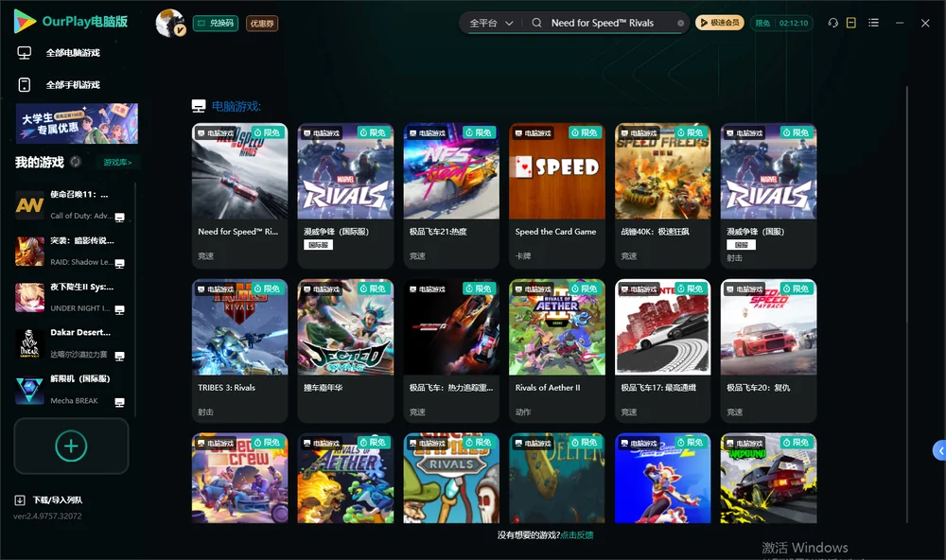Open 下载/导入列队 download queue
The width and height of the screenshot is (946, 560).
(58, 499)
